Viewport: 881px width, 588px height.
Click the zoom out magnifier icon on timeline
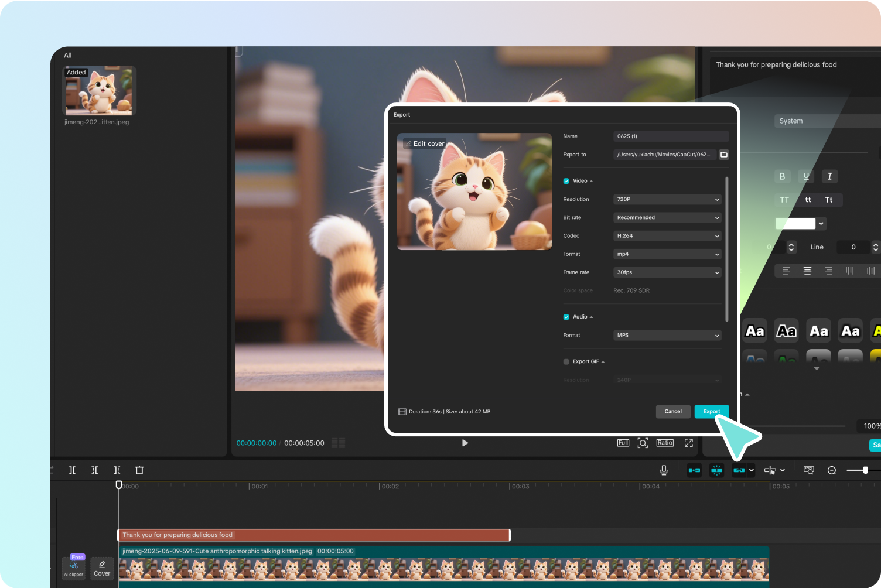pos(831,470)
